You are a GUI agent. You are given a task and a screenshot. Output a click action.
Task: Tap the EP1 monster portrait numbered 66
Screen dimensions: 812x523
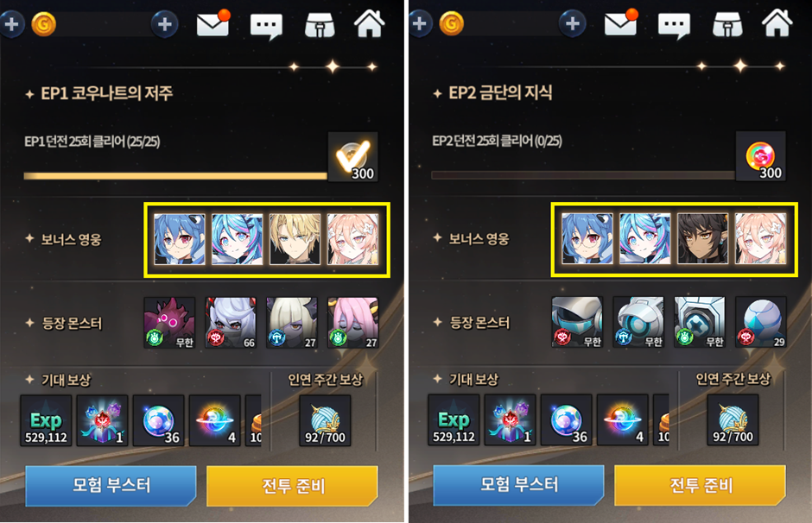tap(231, 322)
